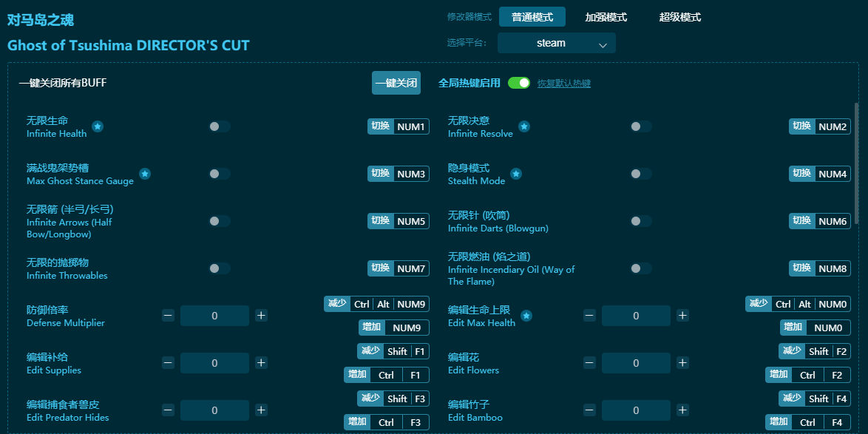Decrease Defense Multiplier with minus button
This screenshot has width=868, height=434.
(x=169, y=316)
